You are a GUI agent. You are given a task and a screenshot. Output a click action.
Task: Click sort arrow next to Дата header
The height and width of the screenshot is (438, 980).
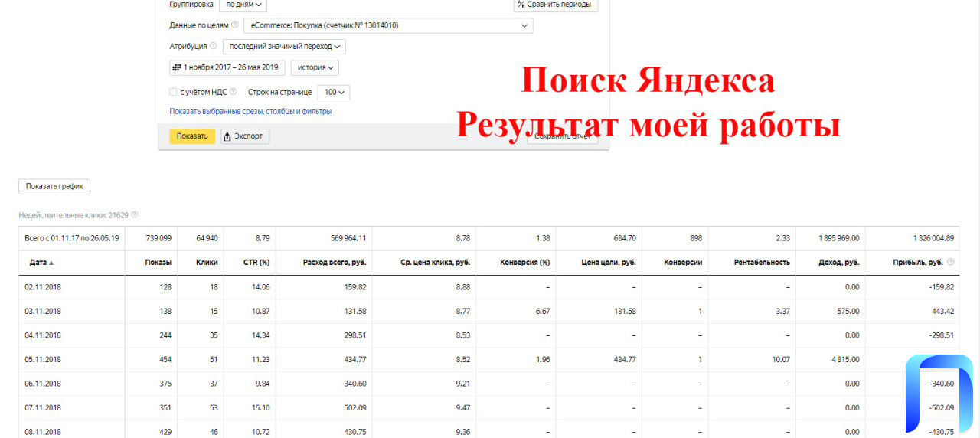52,263
